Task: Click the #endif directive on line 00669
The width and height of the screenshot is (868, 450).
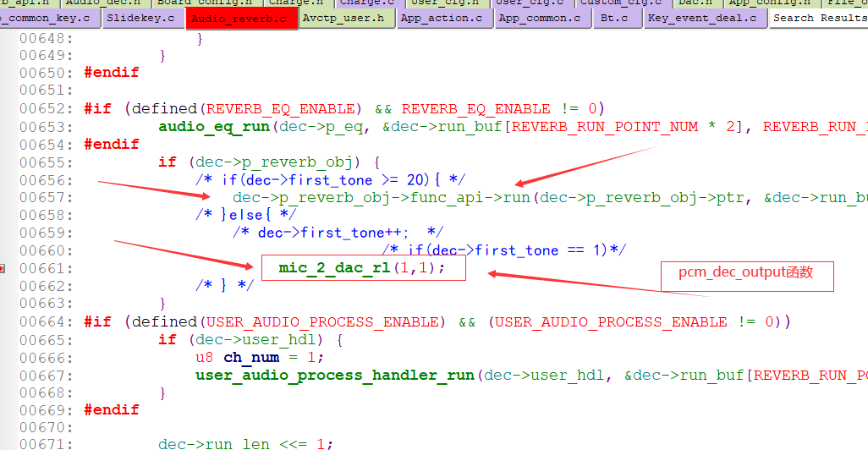Action: pyautogui.click(x=112, y=409)
